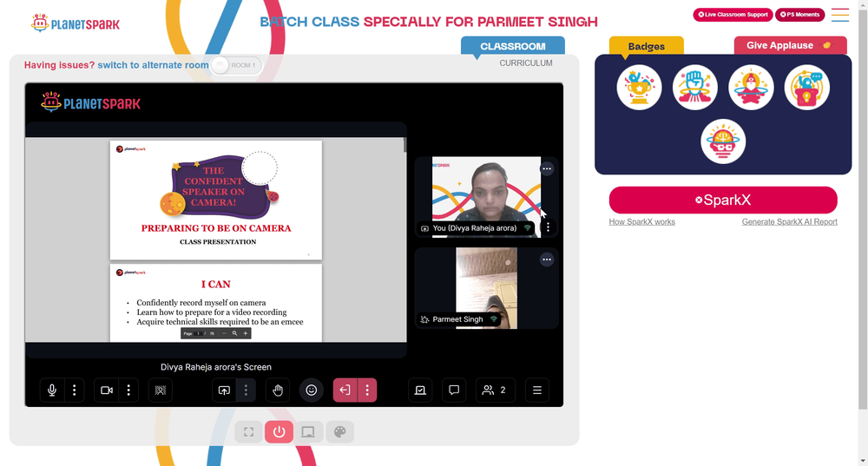Award the meditating figure badge

(751, 88)
